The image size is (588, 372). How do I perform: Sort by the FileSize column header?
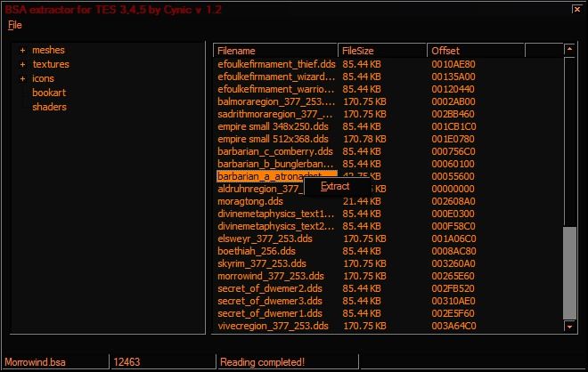pos(382,51)
